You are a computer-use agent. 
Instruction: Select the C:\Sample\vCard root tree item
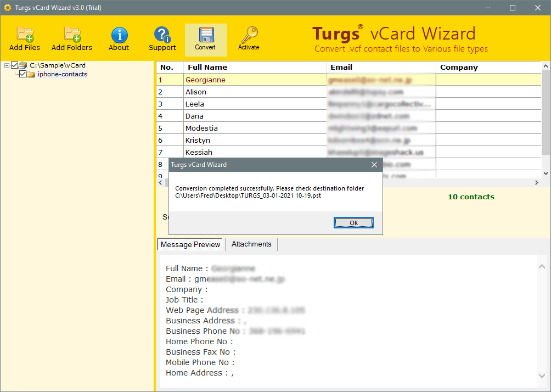coord(58,65)
